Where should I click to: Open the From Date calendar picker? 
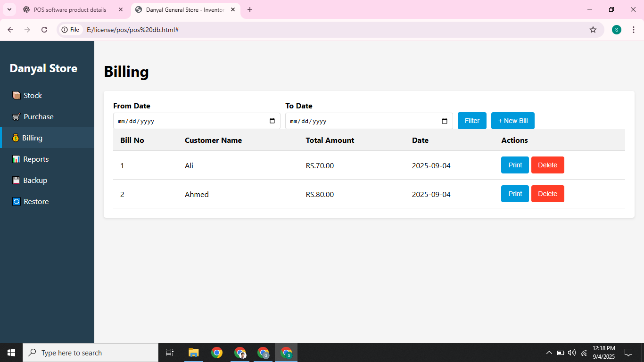click(272, 121)
